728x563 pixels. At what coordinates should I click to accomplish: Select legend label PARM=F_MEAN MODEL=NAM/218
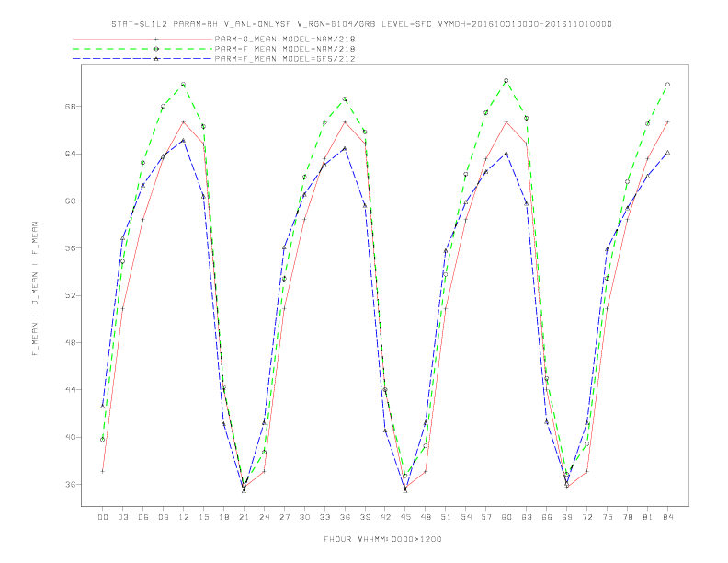pos(285,49)
